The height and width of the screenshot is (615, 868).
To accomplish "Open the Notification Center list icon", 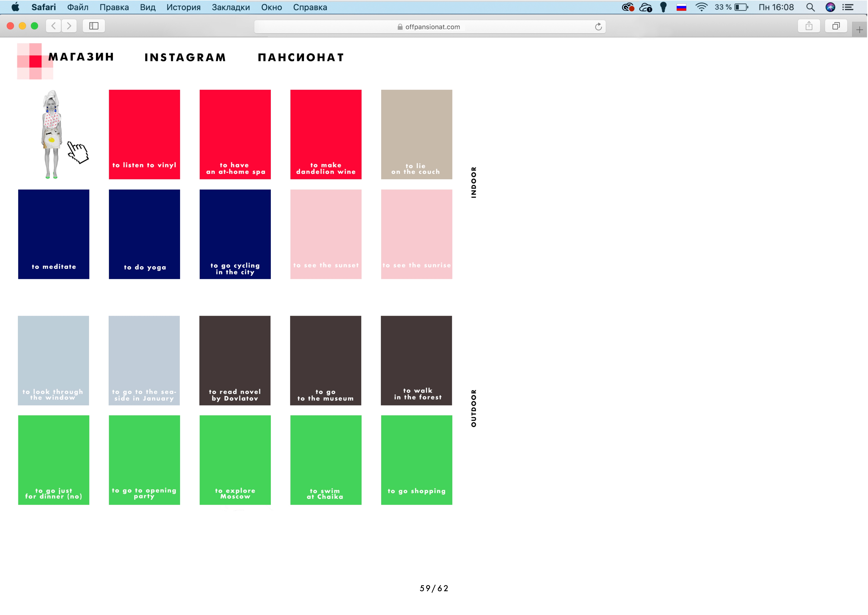I will click(848, 7).
